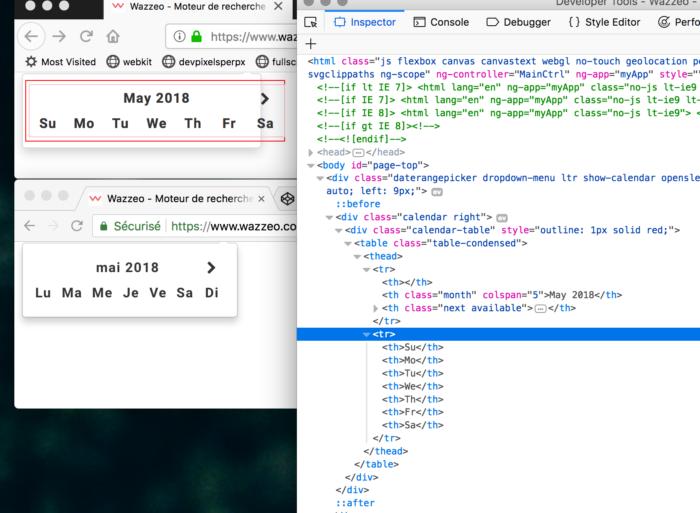Image resolution: width=700 pixels, height=513 pixels.
Task: Collapse the thead node
Action: [357, 256]
